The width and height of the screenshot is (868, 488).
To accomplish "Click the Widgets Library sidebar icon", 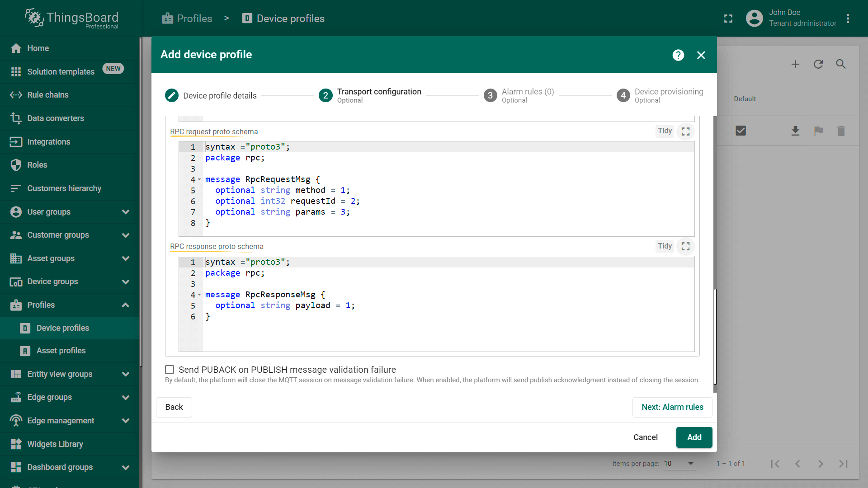I will click(x=16, y=444).
